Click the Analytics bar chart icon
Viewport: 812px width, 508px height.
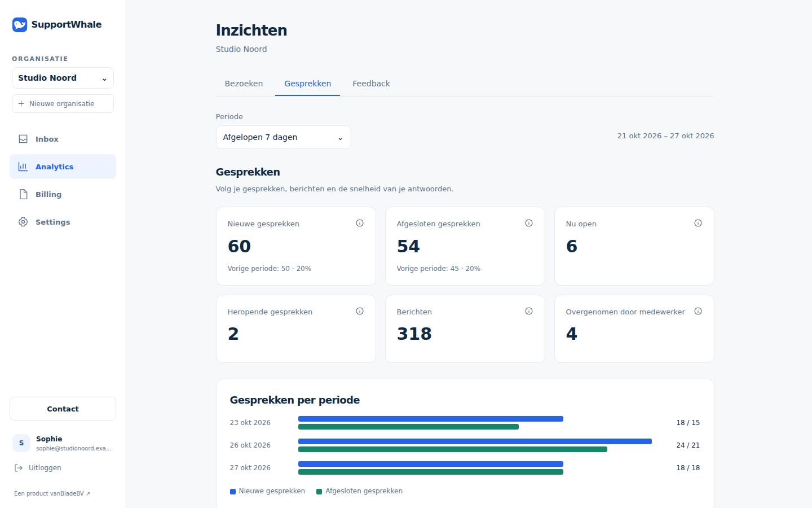coord(23,167)
